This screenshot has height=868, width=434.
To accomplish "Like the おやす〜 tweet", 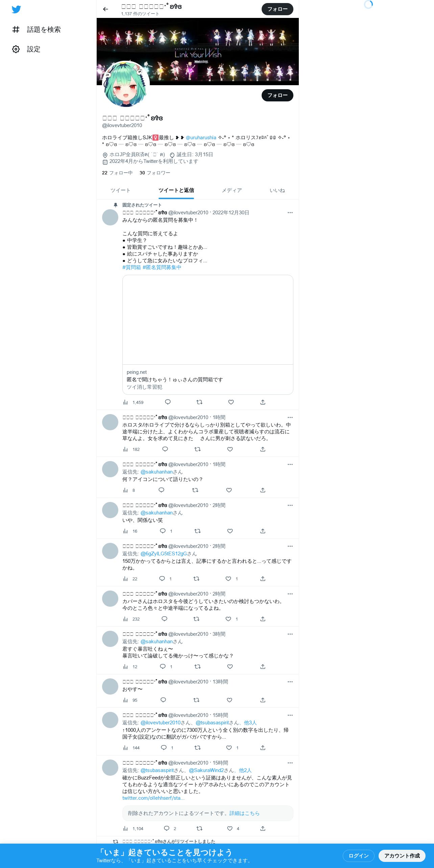I will (x=230, y=700).
